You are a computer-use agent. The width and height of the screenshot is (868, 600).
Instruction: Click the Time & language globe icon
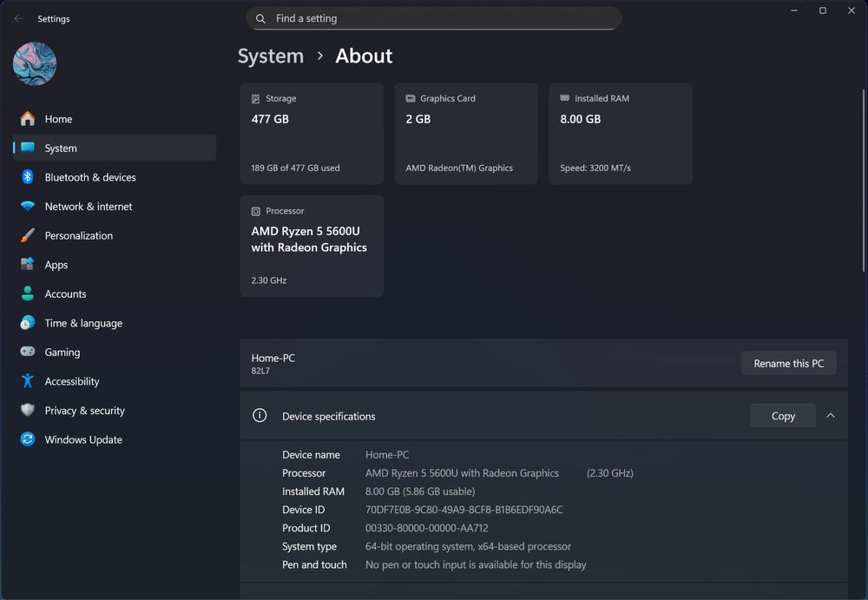27,322
